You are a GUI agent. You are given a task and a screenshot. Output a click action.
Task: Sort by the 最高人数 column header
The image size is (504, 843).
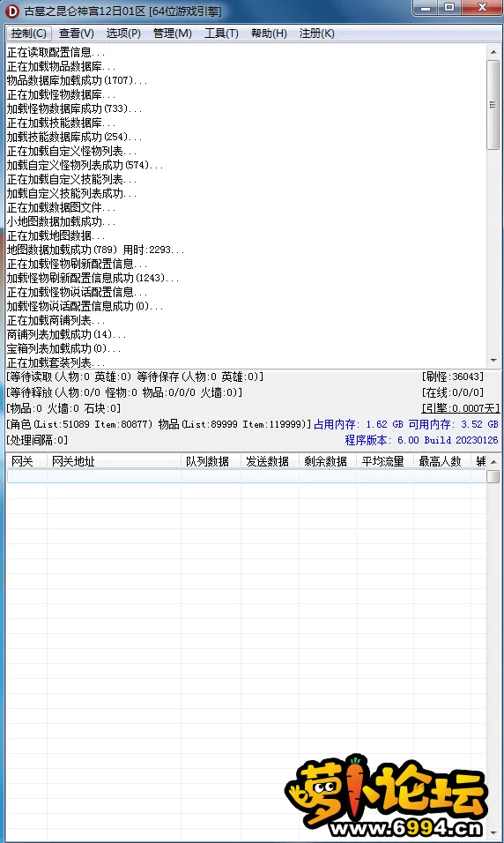[442, 461]
